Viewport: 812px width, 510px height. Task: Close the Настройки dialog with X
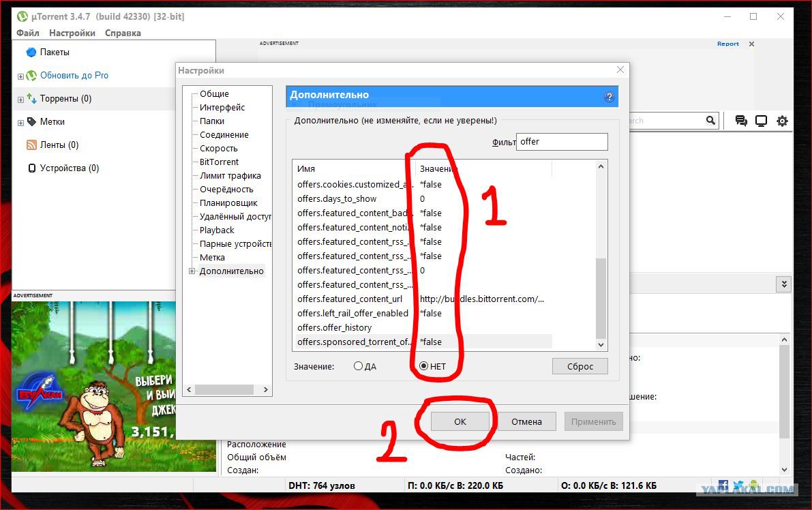(x=620, y=70)
